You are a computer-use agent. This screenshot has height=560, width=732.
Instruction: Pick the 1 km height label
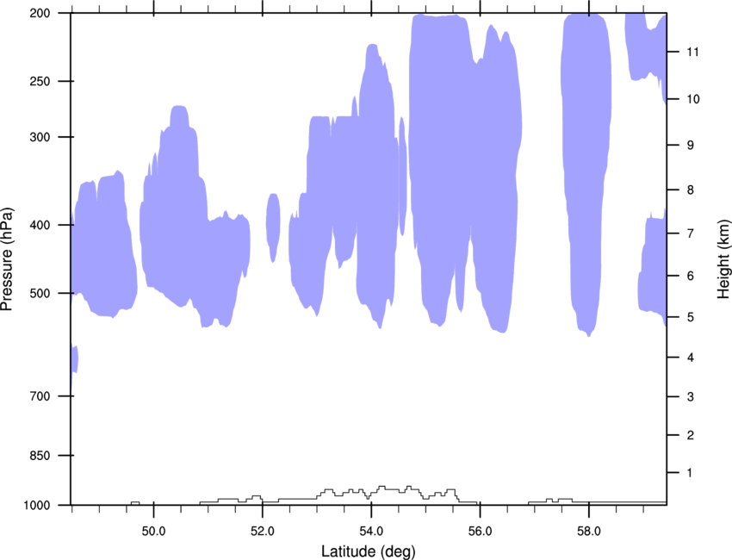pos(690,473)
